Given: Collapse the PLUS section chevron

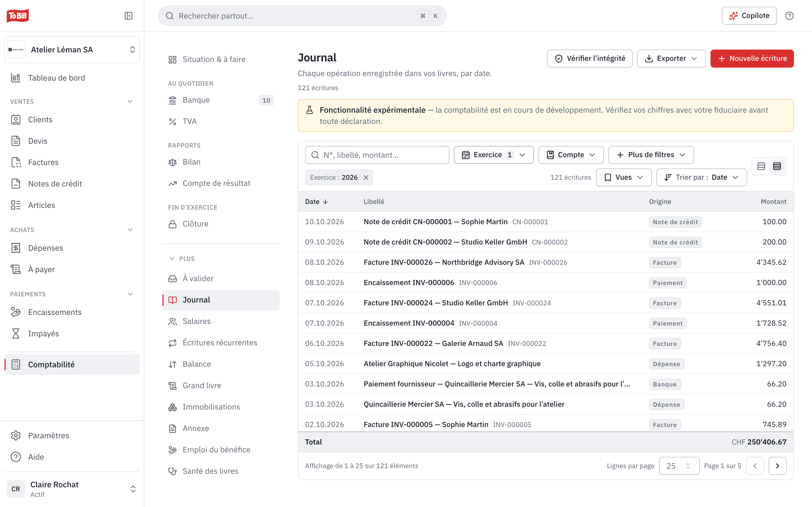Looking at the screenshot, I should pyautogui.click(x=172, y=259).
